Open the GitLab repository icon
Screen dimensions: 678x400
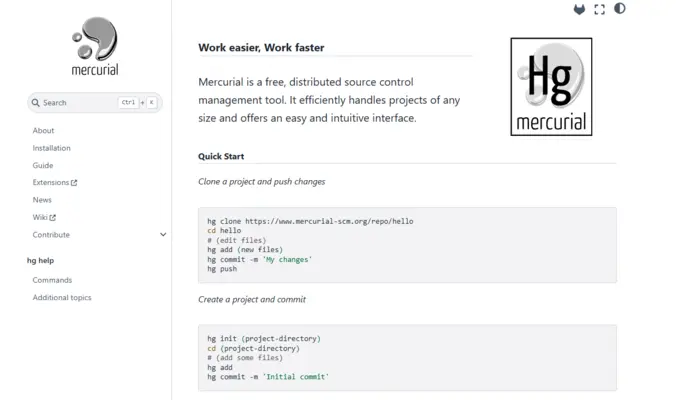tap(579, 9)
